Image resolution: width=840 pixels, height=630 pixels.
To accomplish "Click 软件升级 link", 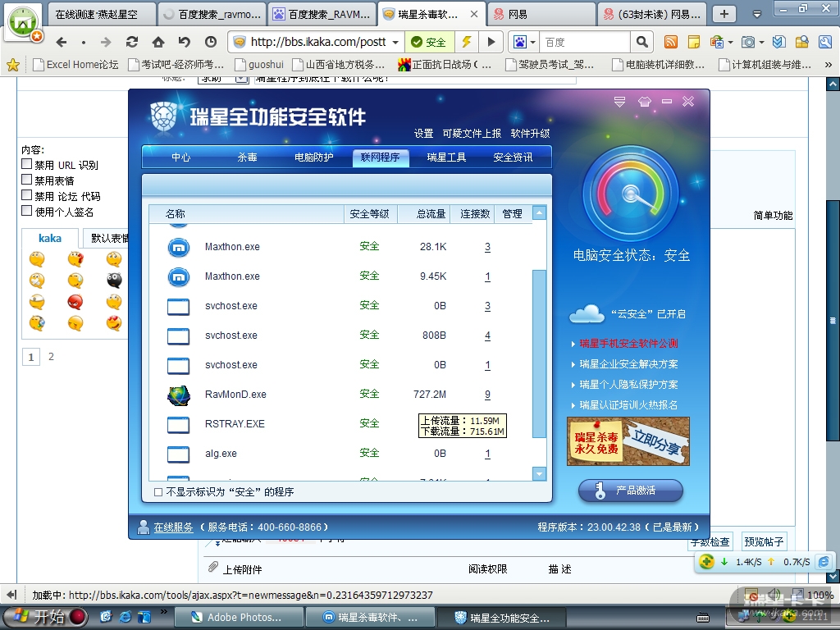I will point(530,134).
